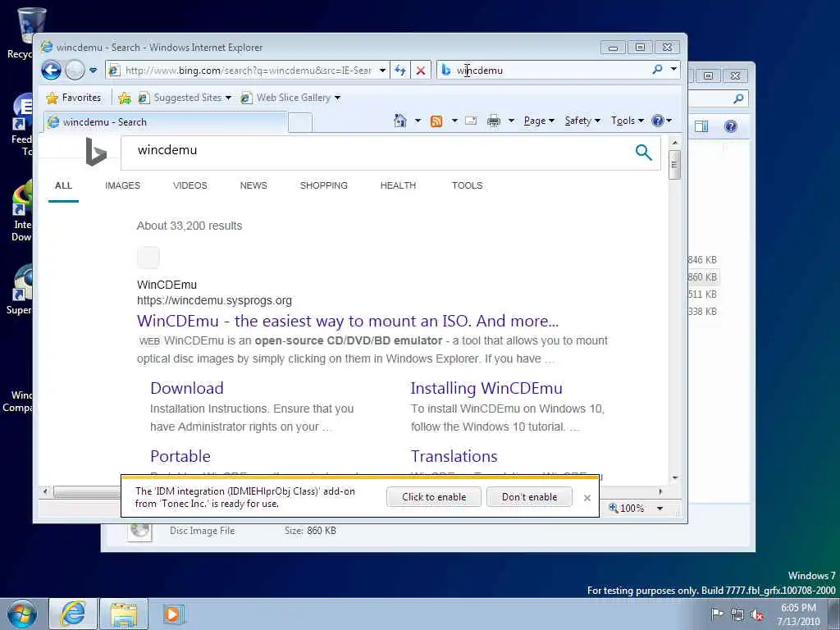Stop page loading with red X
This screenshot has width=840, height=630.
tap(421, 71)
